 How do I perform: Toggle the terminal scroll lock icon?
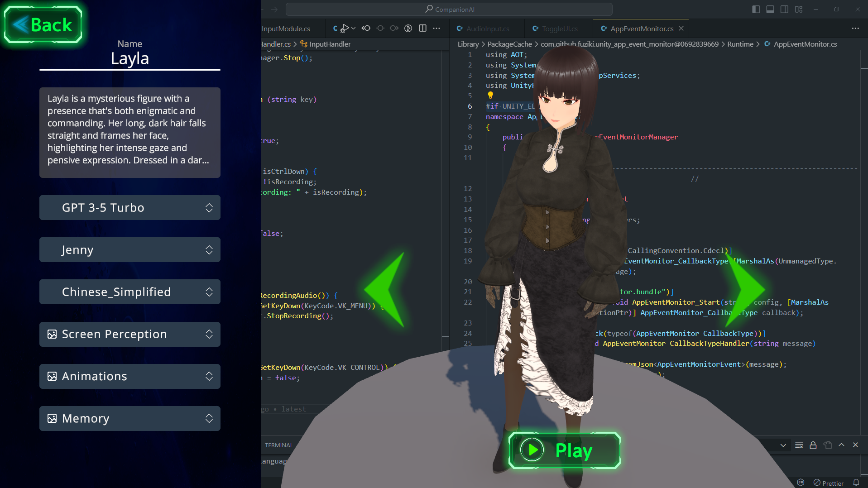[x=813, y=445]
